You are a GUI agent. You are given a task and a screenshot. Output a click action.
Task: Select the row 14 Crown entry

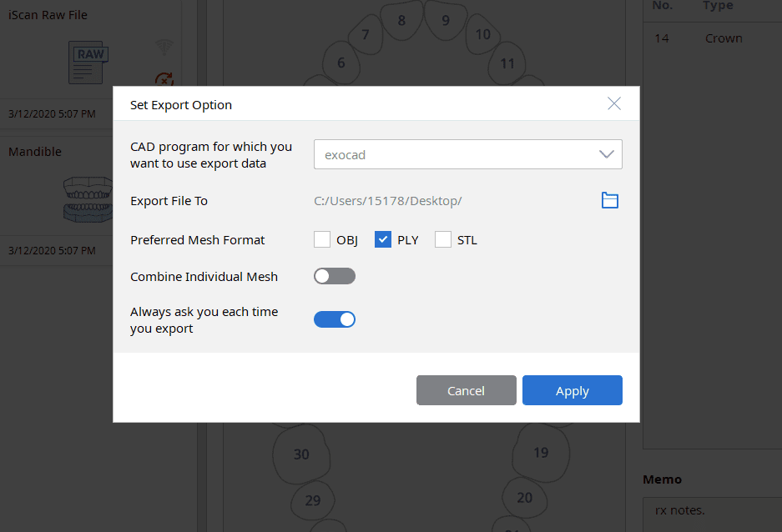pyautogui.click(x=711, y=38)
